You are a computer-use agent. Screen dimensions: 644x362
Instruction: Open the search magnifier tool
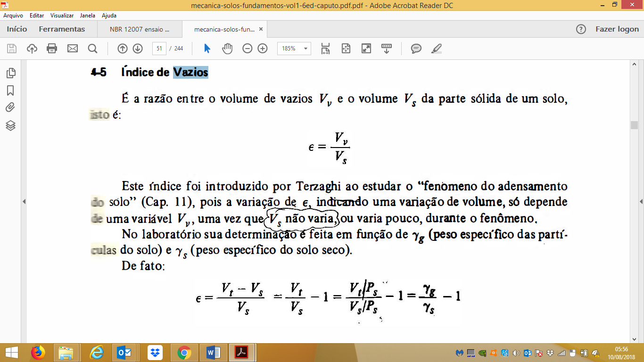click(92, 49)
